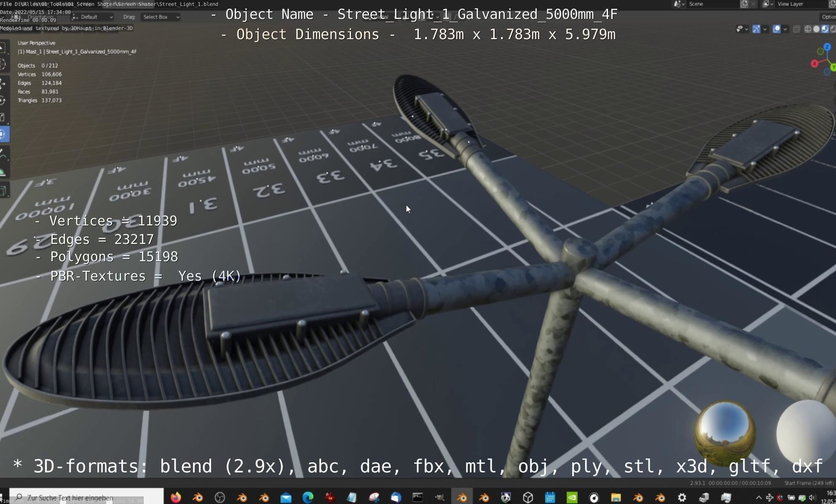Viewport: 836px width, 504px height.
Task: Click the red X axis on navigation gizmo
Action: 815,64
